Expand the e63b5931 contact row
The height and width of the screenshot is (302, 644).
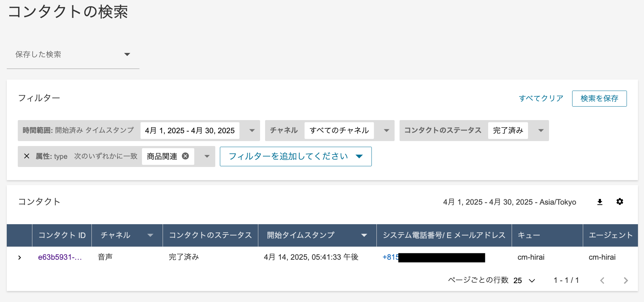(20, 257)
